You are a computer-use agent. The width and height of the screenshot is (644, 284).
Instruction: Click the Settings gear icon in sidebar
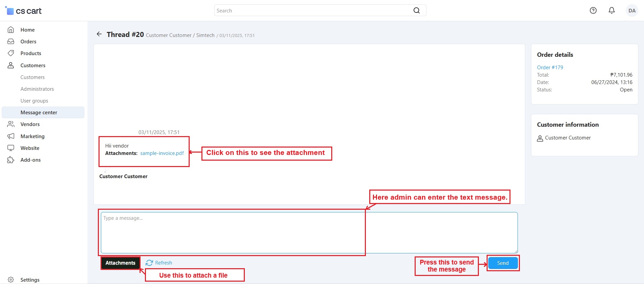(x=11, y=280)
